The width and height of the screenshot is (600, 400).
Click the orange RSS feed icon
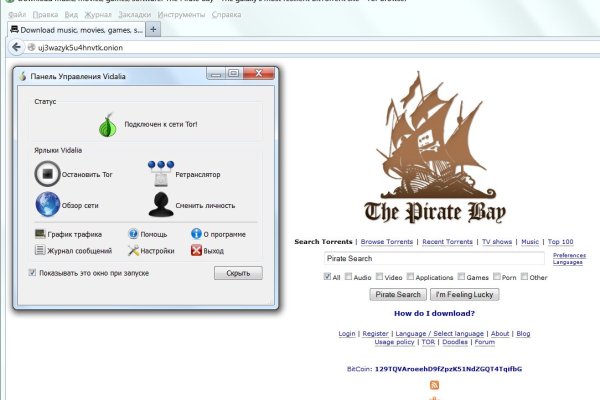coord(434,385)
